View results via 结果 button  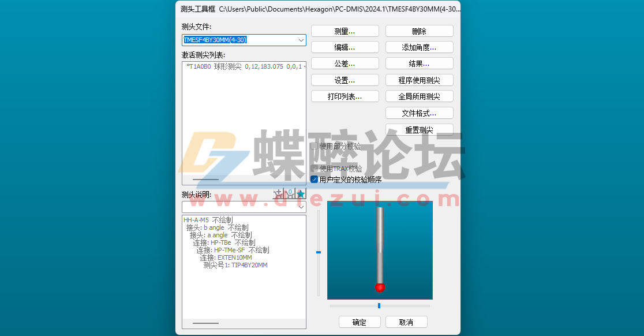tap(419, 63)
